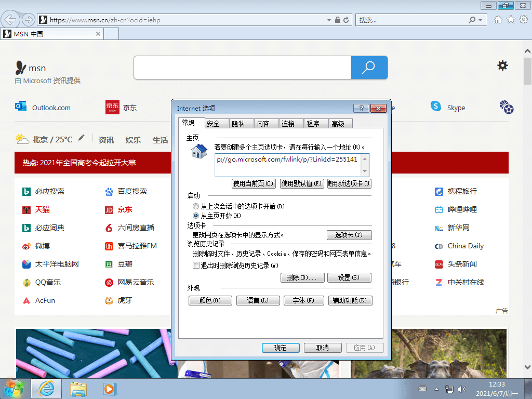Open the 颜色 settings dialog
Image resolution: width=532 pixels, height=399 pixels.
(210, 300)
